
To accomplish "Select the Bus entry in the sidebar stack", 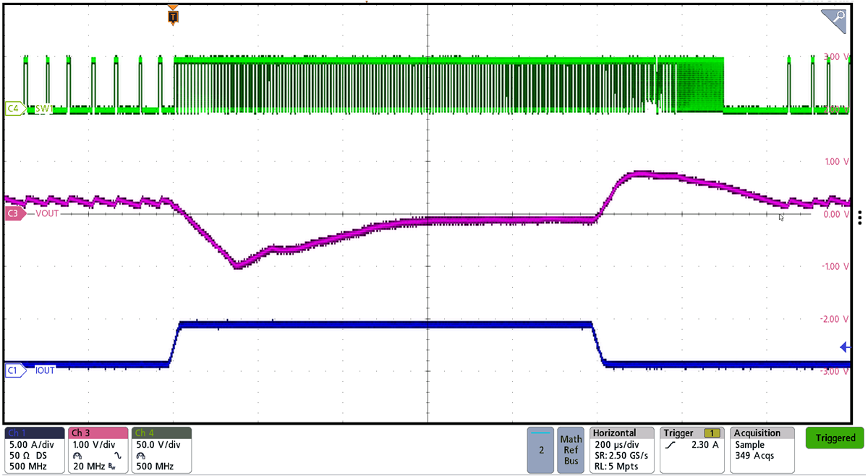I will click(570, 461).
